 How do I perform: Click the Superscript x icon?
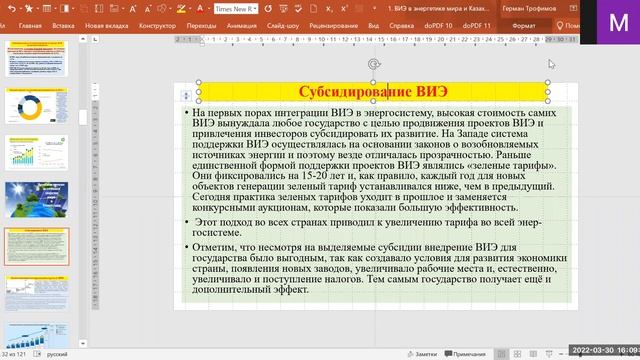344,9
